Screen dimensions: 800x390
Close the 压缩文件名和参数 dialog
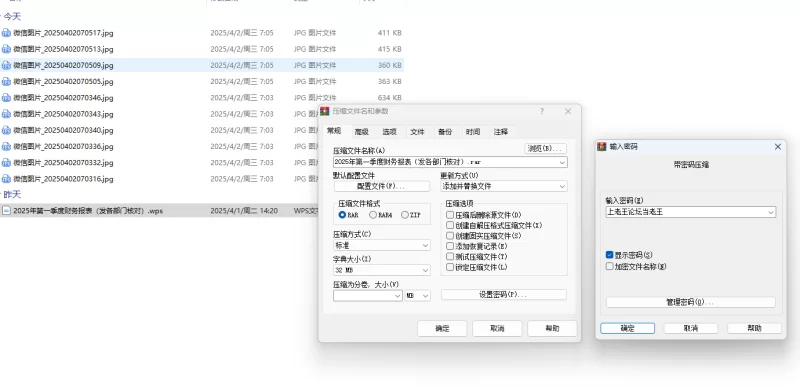coord(568,111)
